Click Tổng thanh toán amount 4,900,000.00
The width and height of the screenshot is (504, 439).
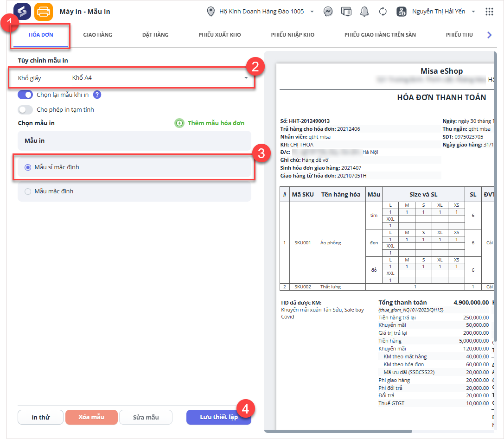click(x=471, y=302)
